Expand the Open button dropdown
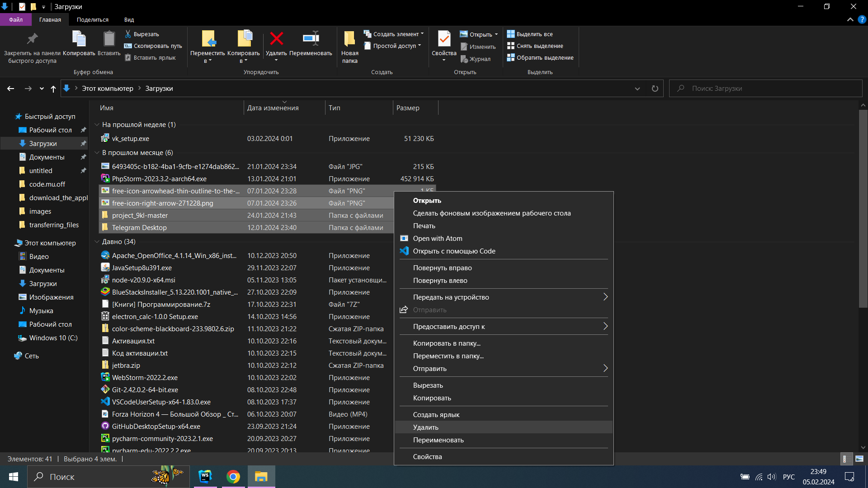The height and width of the screenshot is (488, 868). point(496,34)
